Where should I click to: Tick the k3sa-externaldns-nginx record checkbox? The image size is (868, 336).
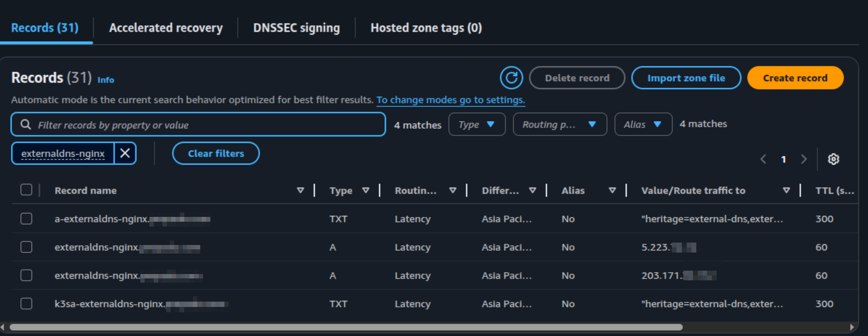[x=27, y=304]
